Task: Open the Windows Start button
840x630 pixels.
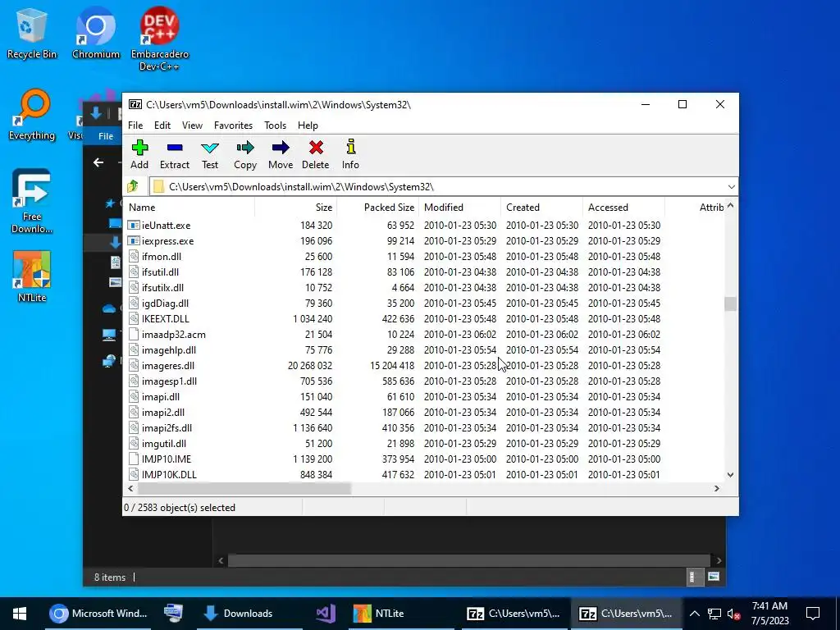Action: (20, 614)
